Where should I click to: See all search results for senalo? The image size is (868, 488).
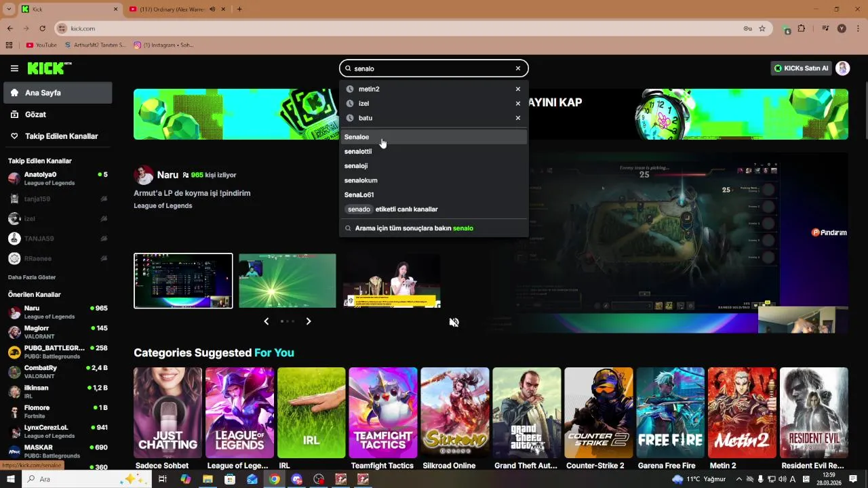434,228
